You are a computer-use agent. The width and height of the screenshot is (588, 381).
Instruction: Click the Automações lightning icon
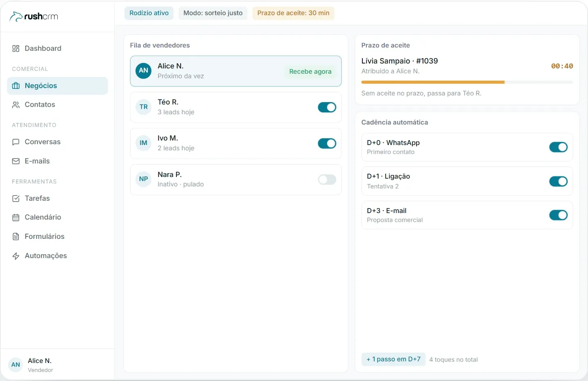pyautogui.click(x=16, y=256)
